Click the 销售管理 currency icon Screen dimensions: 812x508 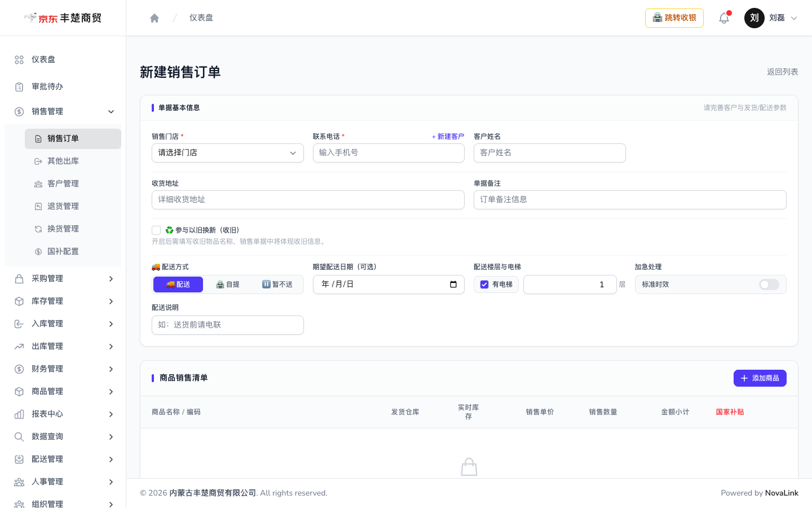click(19, 112)
